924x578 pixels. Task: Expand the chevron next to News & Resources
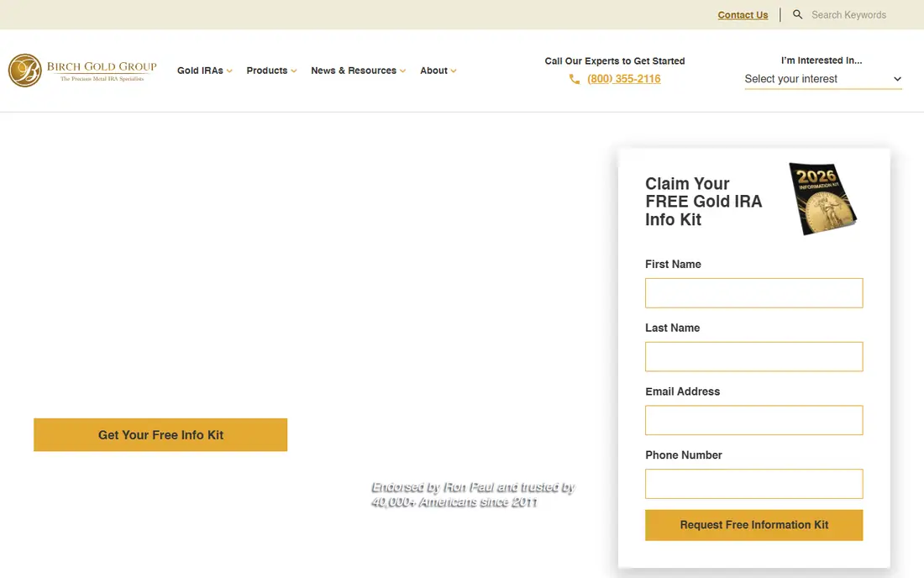pos(402,71)
